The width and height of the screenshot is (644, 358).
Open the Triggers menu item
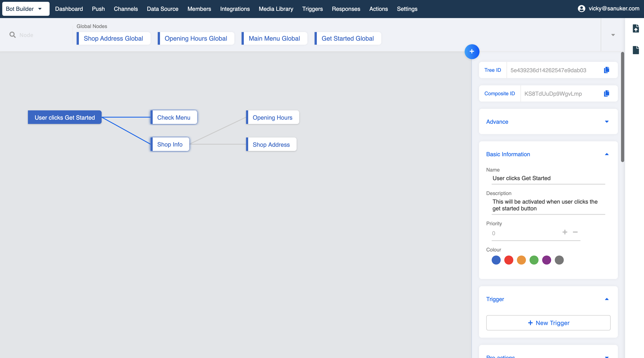click(312, 9)
